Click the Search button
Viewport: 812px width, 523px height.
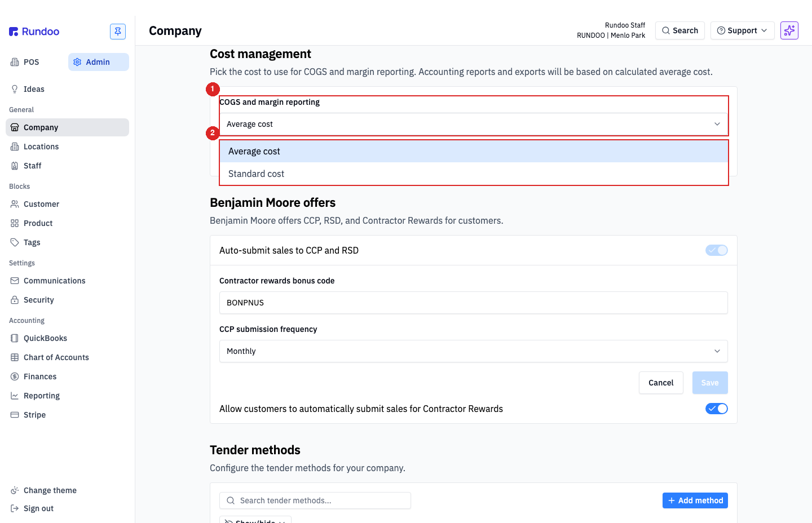pos(680,30)
